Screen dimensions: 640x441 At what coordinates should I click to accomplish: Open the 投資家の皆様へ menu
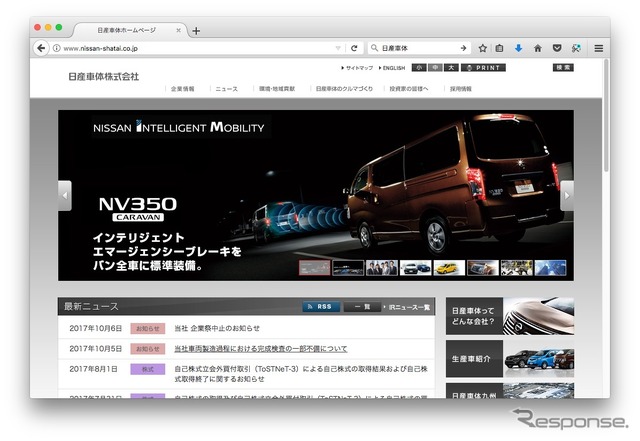pyautogui.click(x=409, y=89)
